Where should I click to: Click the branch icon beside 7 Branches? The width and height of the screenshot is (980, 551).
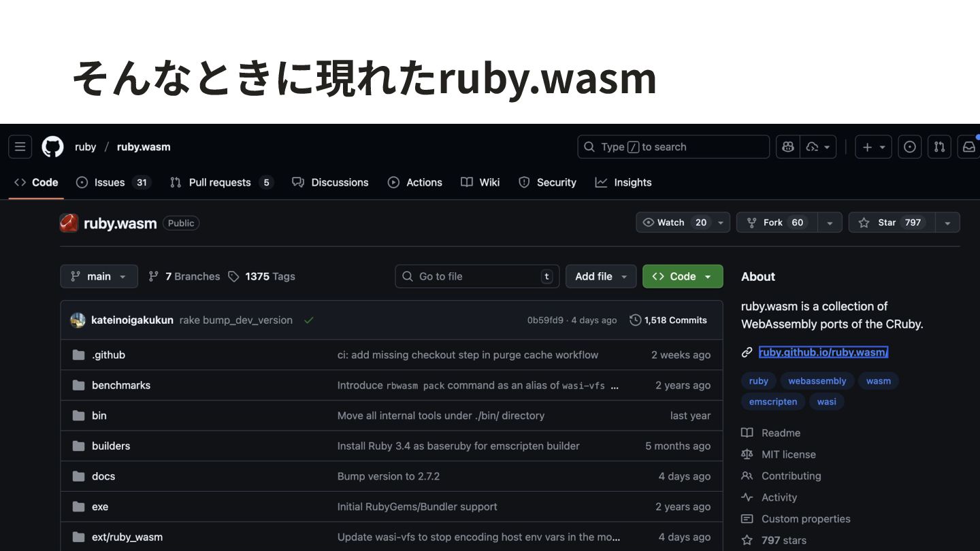point(154,276)
